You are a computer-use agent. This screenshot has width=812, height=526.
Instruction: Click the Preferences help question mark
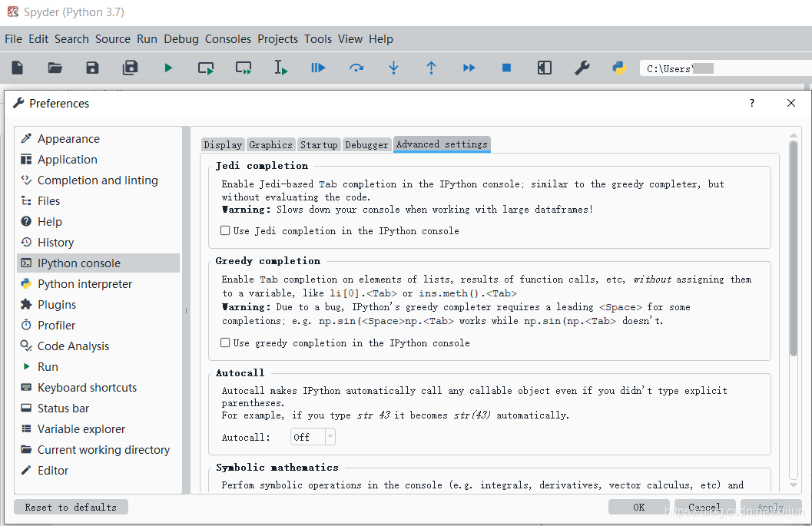(x=752, y=103)
